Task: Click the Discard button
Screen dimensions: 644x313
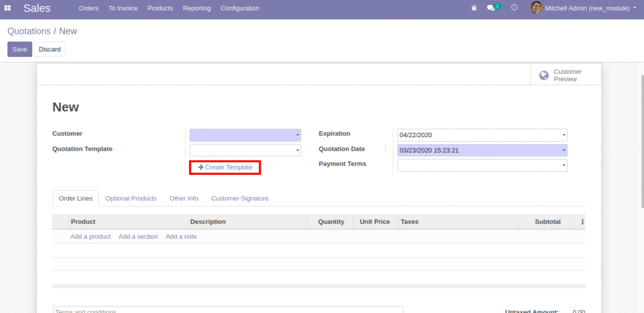Action: tap(50, 49)
